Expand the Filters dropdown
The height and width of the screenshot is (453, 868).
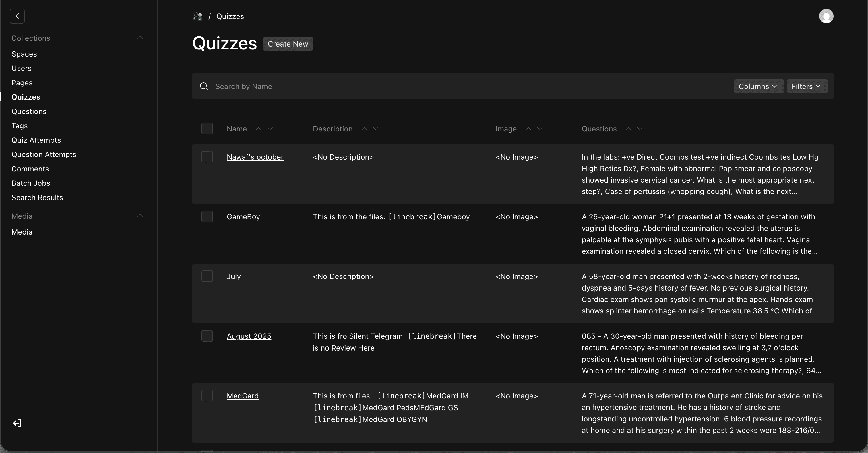[807, 86]
